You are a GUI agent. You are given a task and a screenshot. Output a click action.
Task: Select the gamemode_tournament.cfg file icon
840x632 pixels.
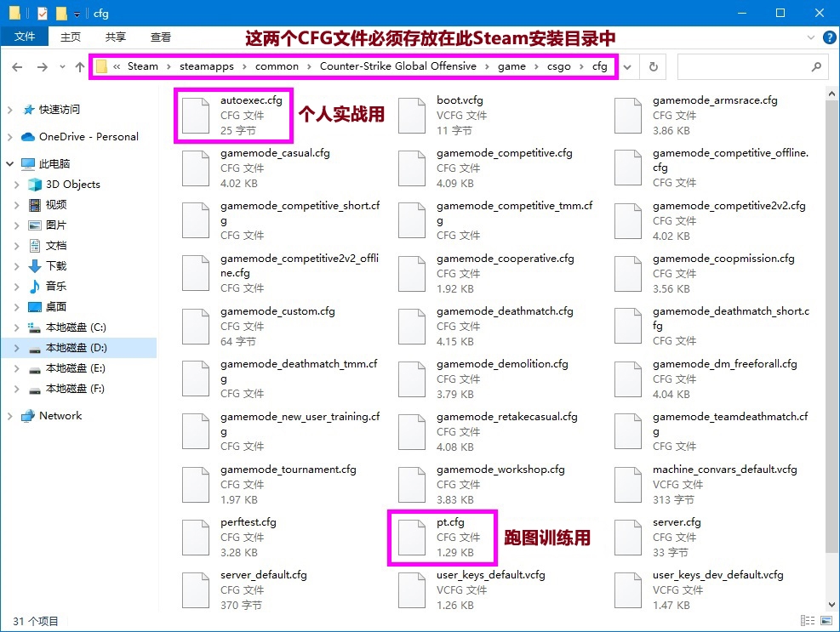point(196,485)
